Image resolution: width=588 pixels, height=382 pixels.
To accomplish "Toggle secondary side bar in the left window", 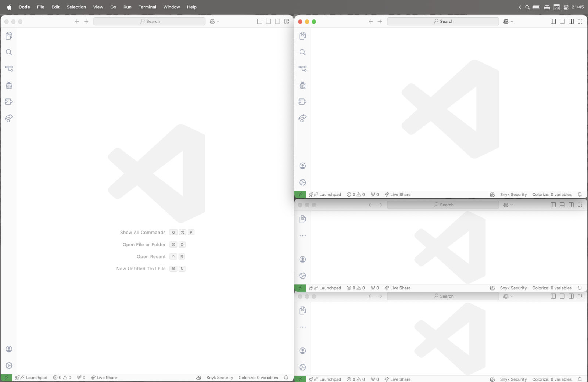I will (277, 21).
